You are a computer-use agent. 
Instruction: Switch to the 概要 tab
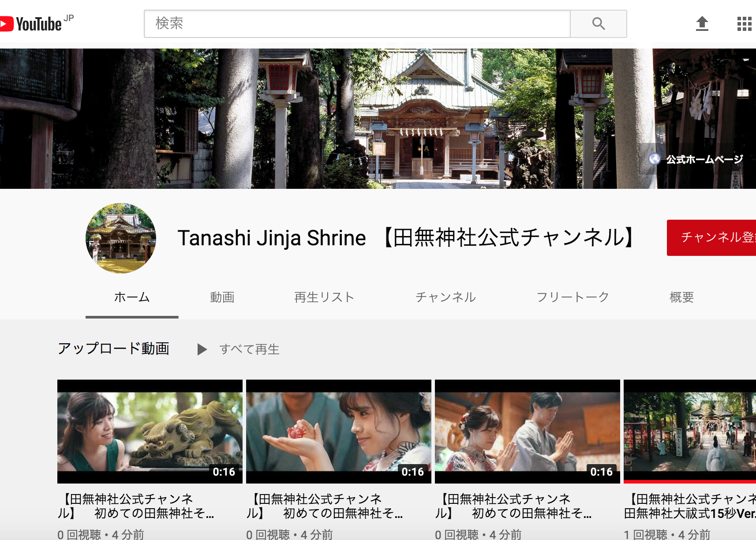[681, 297]
